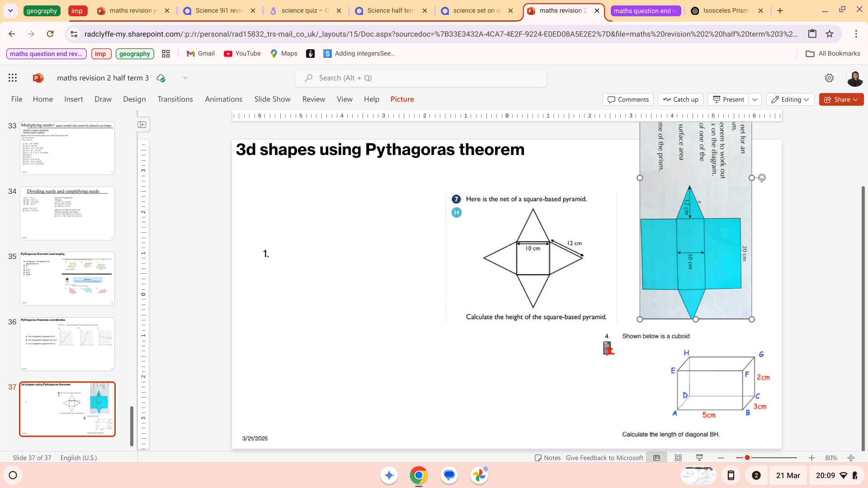Open PowerPoint settings gear
The width and height of the screenshot is (868, 488).
830,78
